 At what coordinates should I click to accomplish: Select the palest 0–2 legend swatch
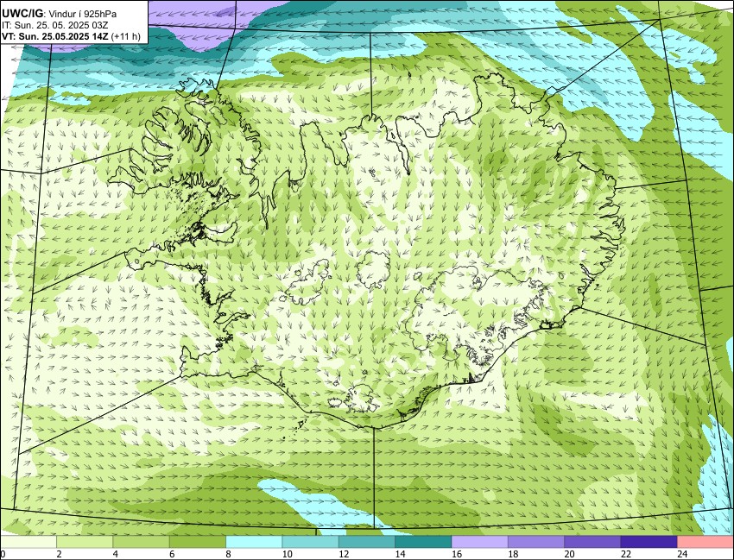(28, 542)
